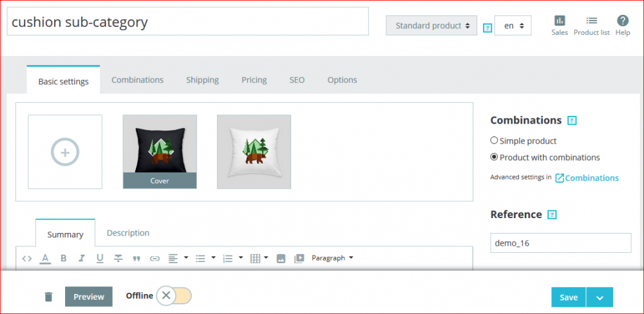Follow the Combinations advanced settings link
Screen dimensions: 644x314
(x=587, y=178)
